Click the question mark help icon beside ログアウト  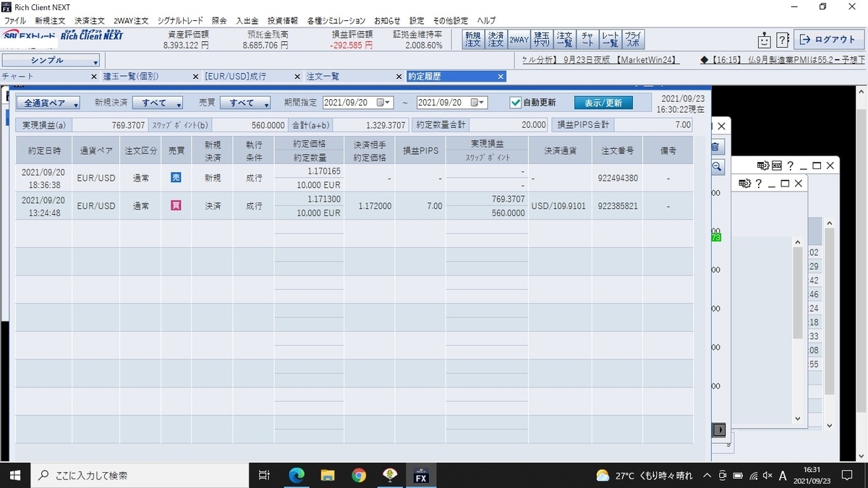783,40
